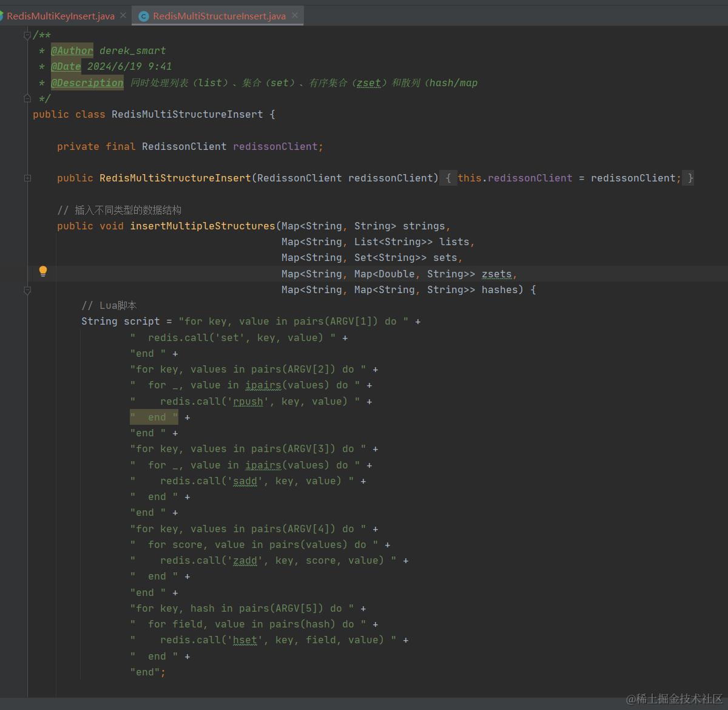This screenshot has width=728, height=710.
Task: Click the underlined zsets parameter name
Action: [x=497, y=274]
